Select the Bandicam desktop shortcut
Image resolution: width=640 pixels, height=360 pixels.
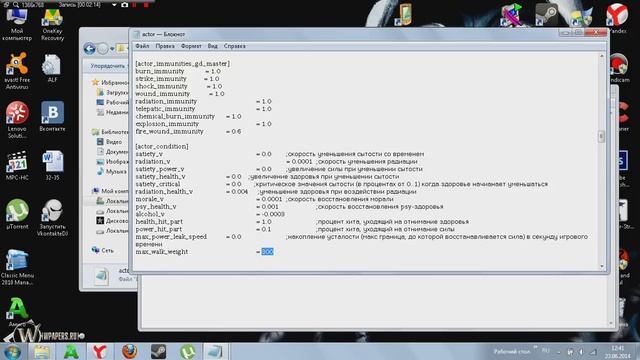coord(619,68)
